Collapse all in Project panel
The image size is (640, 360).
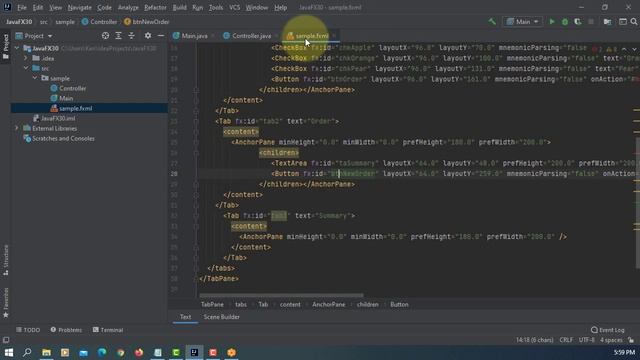tap(131, 36)
